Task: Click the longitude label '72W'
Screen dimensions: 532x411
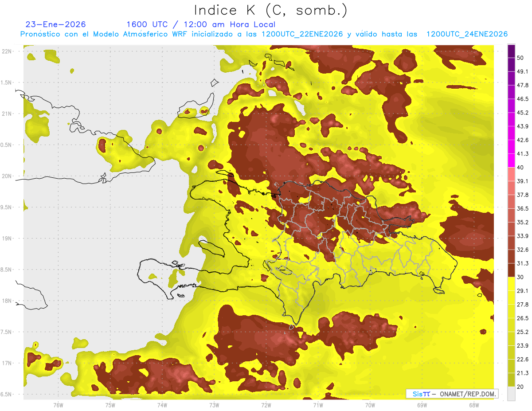Action: click(266, 405)
